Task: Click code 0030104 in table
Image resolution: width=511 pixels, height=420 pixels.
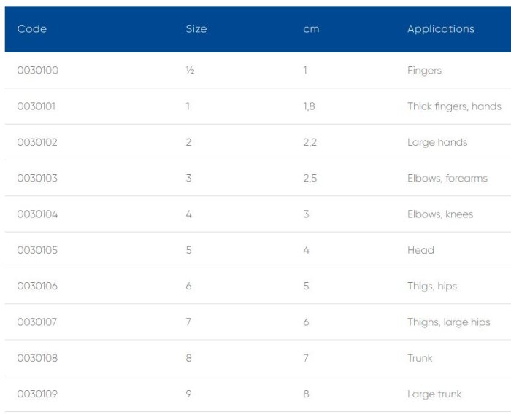Action: (x=37, y=214)
